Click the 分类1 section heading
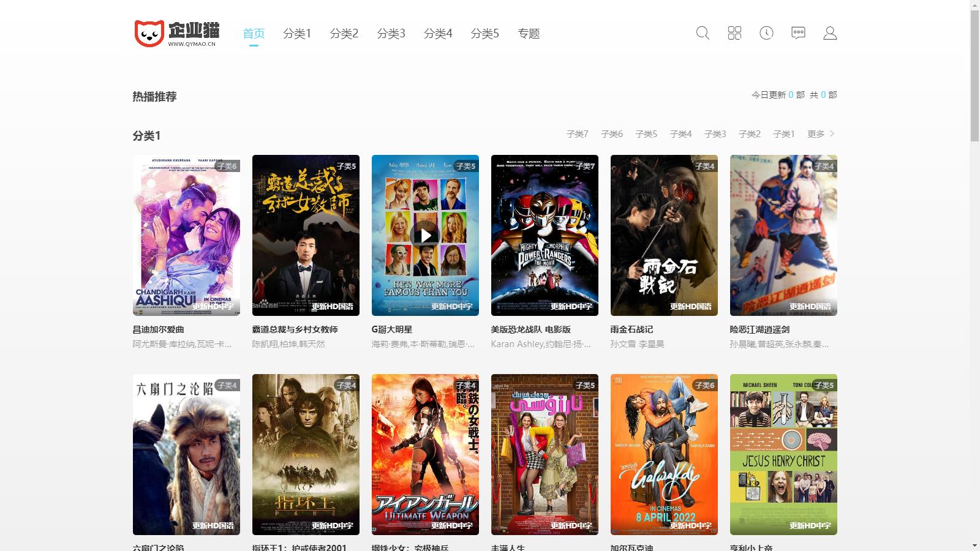 point(146,135)
